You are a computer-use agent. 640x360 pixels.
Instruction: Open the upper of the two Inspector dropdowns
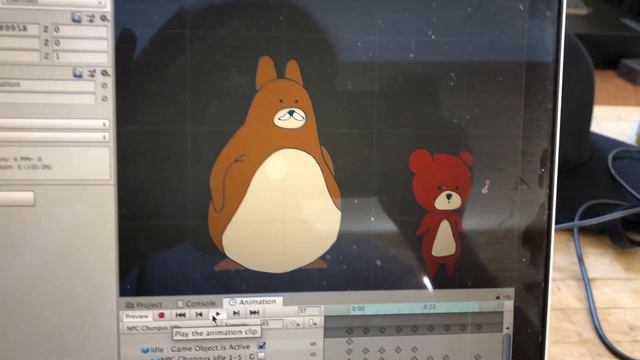pyautogui.click(x=54, y=124)
